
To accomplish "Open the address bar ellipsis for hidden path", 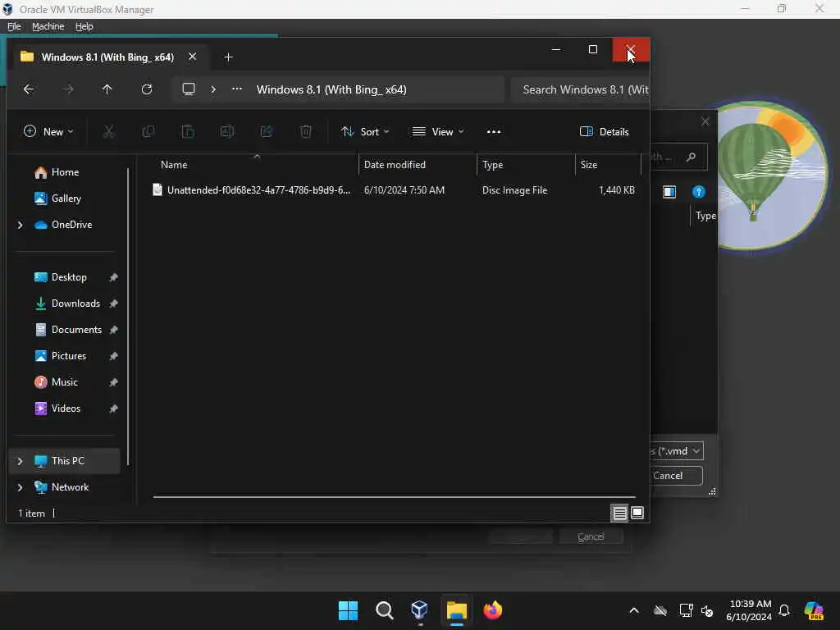I will 237,89.
